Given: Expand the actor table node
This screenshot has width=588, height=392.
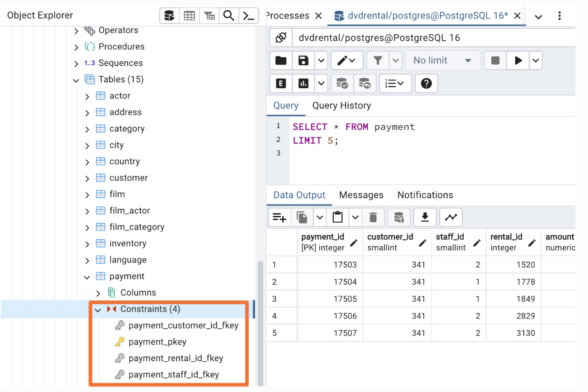Looking at the screenshot, I should click(87, 96).
